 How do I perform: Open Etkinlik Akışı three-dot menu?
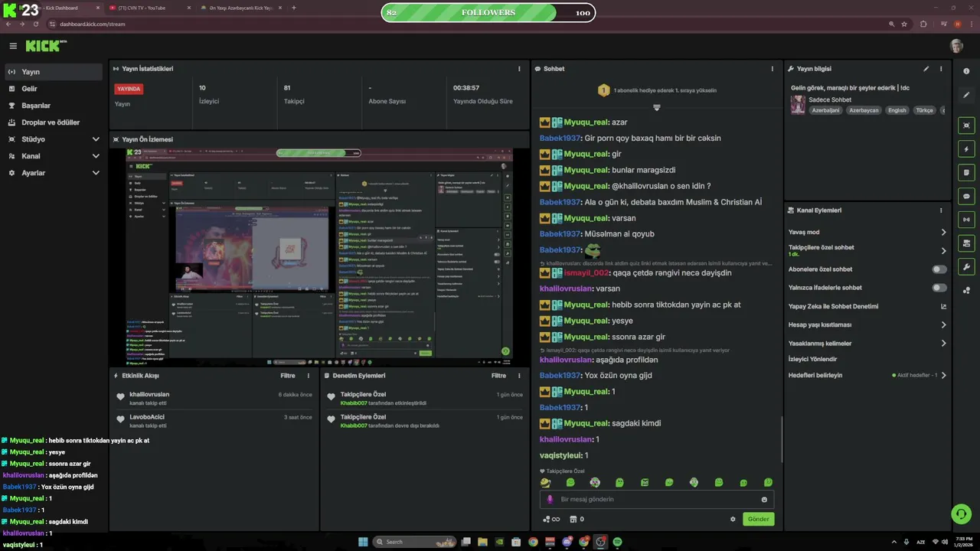coord(309,376)
